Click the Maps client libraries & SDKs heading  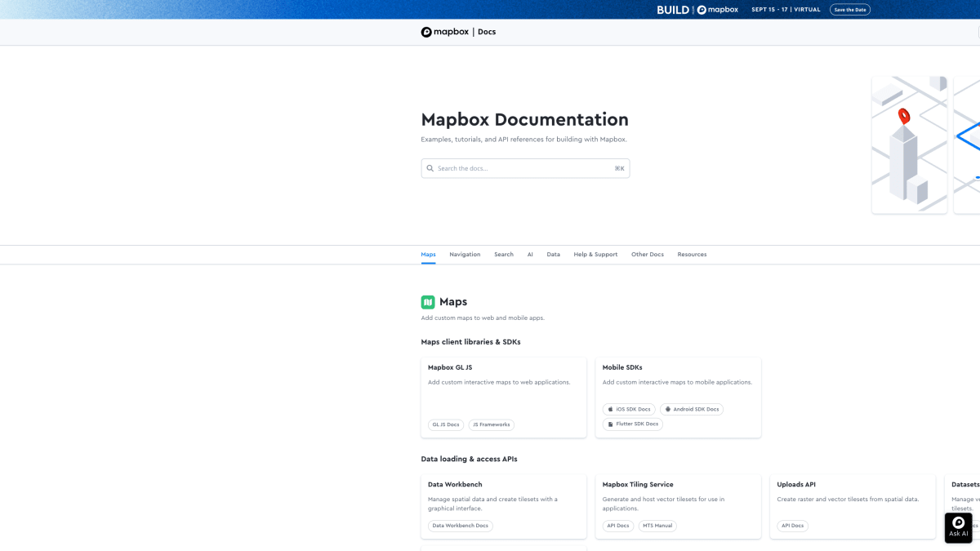[470, 342]
